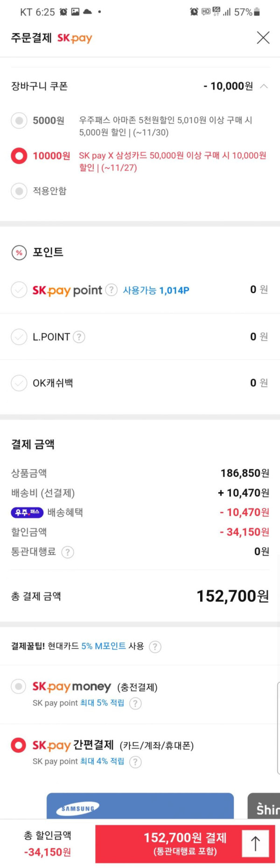Select the 5000원 coupon radio button
The height and width of the screenshot is (868, 280).
19,120
